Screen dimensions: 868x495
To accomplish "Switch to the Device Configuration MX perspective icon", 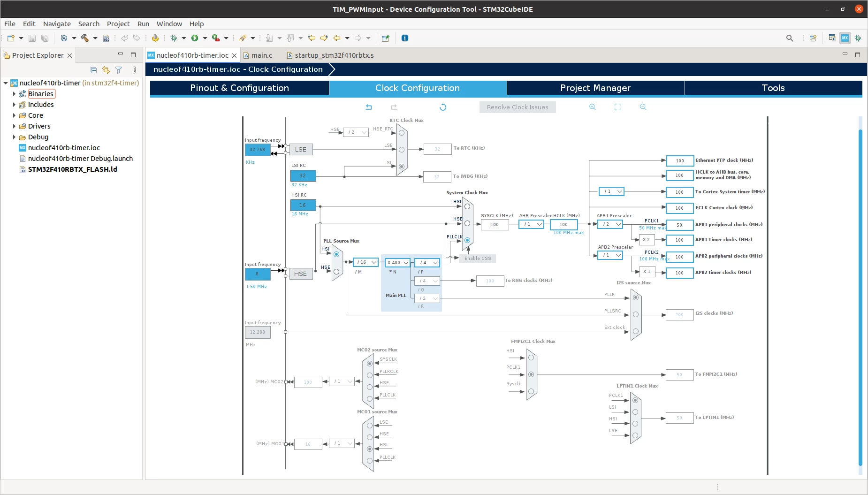I will pos(845,38).
